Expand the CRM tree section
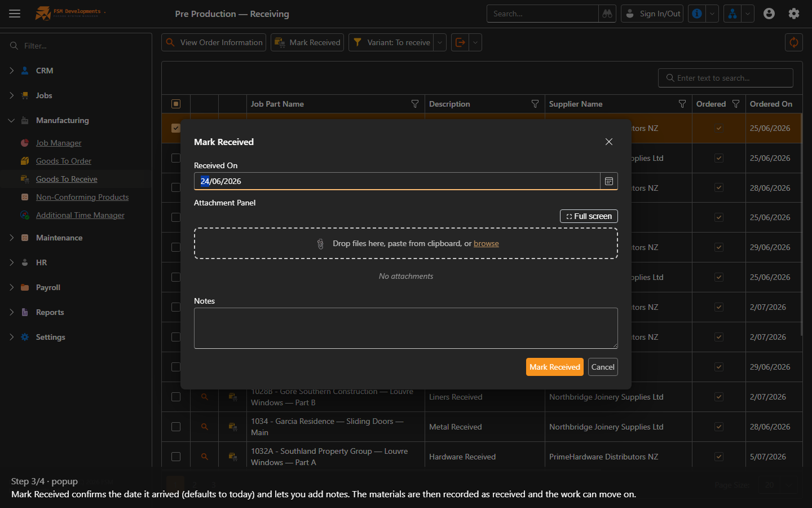This screenshot has height=508, width=812. 11,71
